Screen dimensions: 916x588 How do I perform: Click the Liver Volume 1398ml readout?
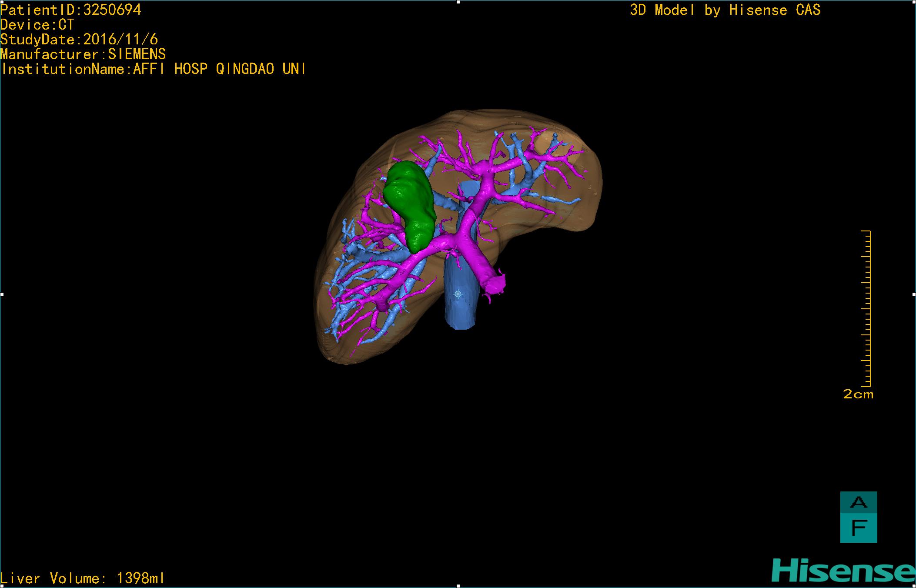(82, 578)
